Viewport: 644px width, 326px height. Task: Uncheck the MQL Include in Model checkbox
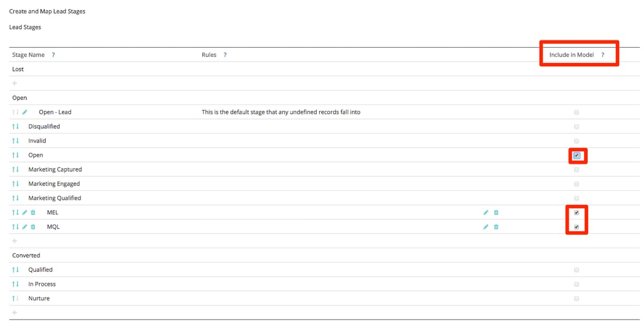[576, 226]
